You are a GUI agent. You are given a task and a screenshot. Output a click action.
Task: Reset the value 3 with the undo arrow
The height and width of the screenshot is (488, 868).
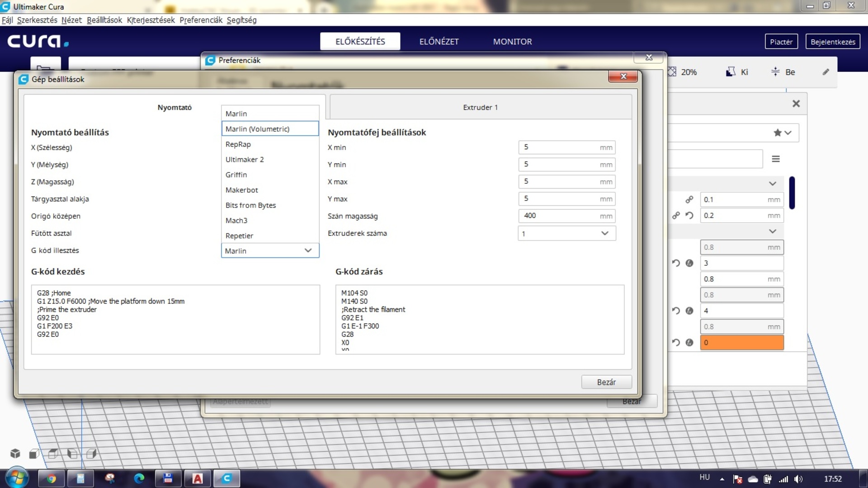(x=676, y=263)
